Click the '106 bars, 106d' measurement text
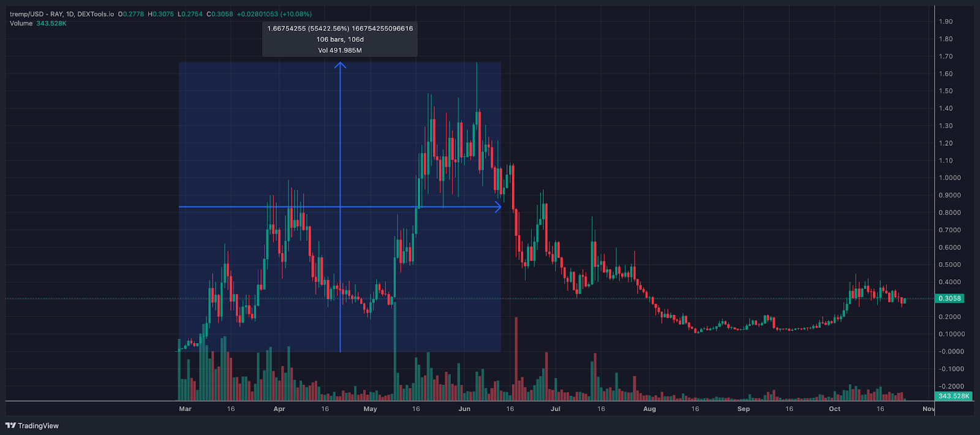 [x=340, y=39]
